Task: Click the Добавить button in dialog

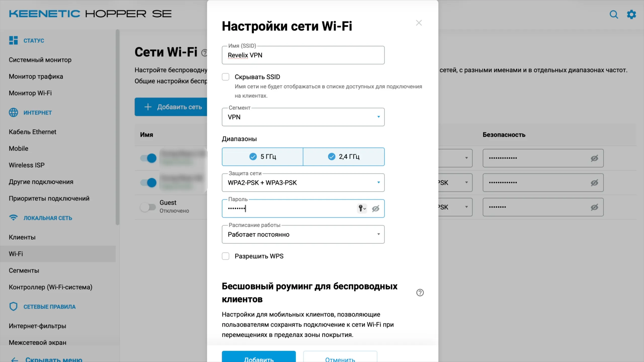Action: pos(259,357)
